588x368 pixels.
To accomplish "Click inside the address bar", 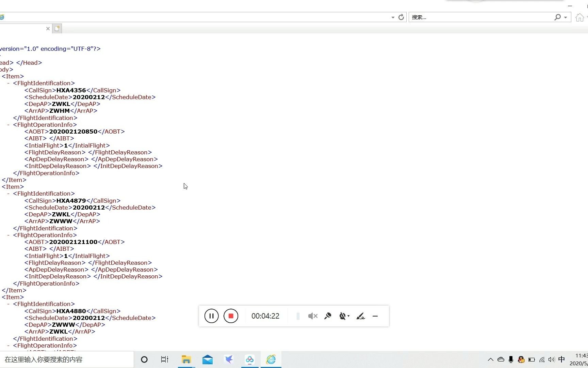I will tap(197, 17).
